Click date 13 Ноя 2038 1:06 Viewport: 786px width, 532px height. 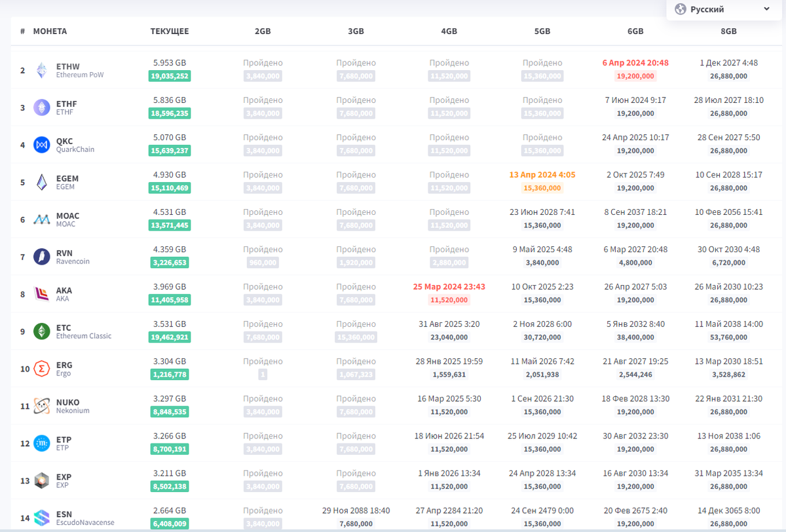click(728, 436)
